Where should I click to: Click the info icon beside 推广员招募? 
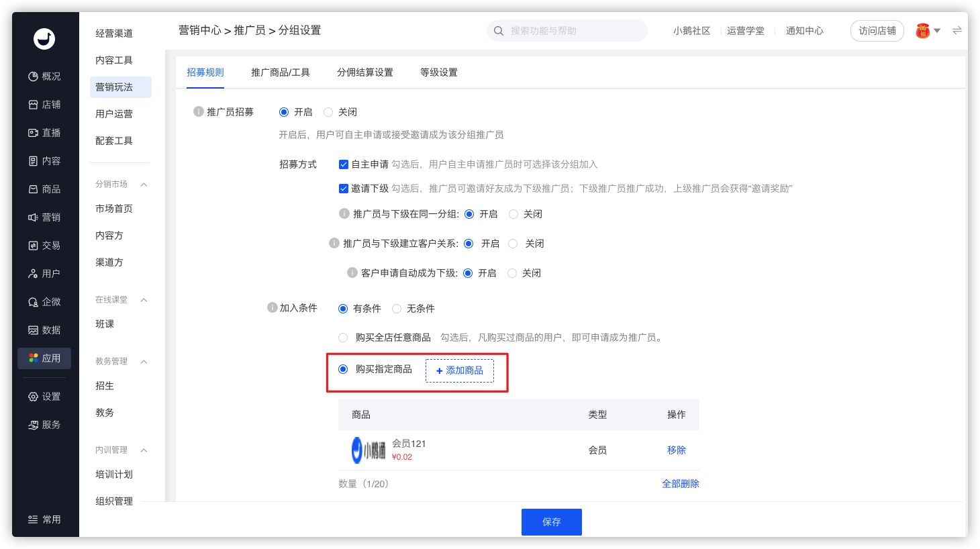(x=199, y=111)
